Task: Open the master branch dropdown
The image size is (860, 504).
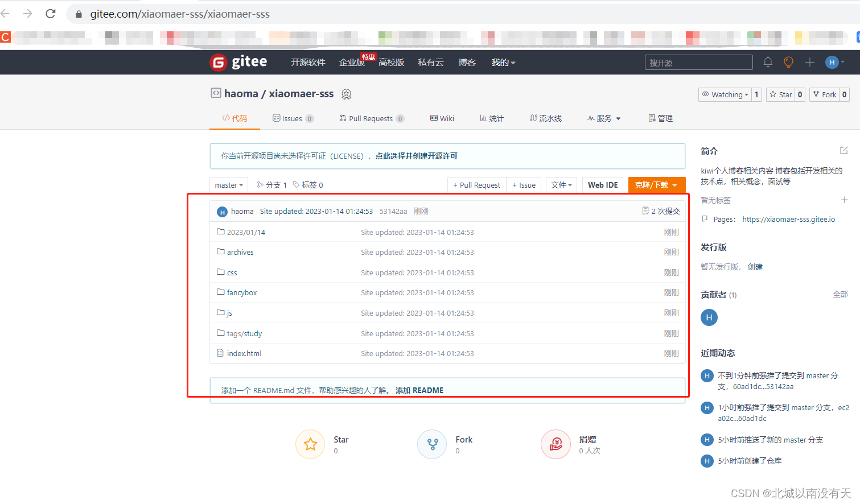Action: pyautogui.click(x=229, y=185)
